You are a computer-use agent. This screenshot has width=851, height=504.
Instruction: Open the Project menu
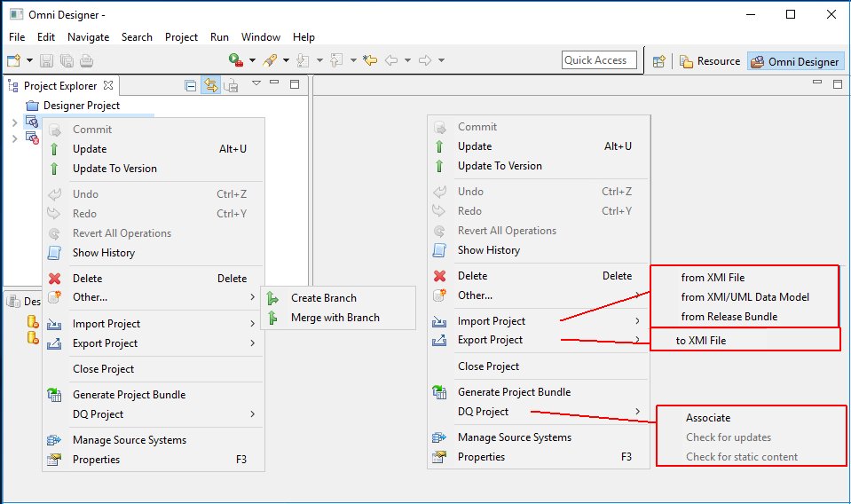(x=181, y=37)
